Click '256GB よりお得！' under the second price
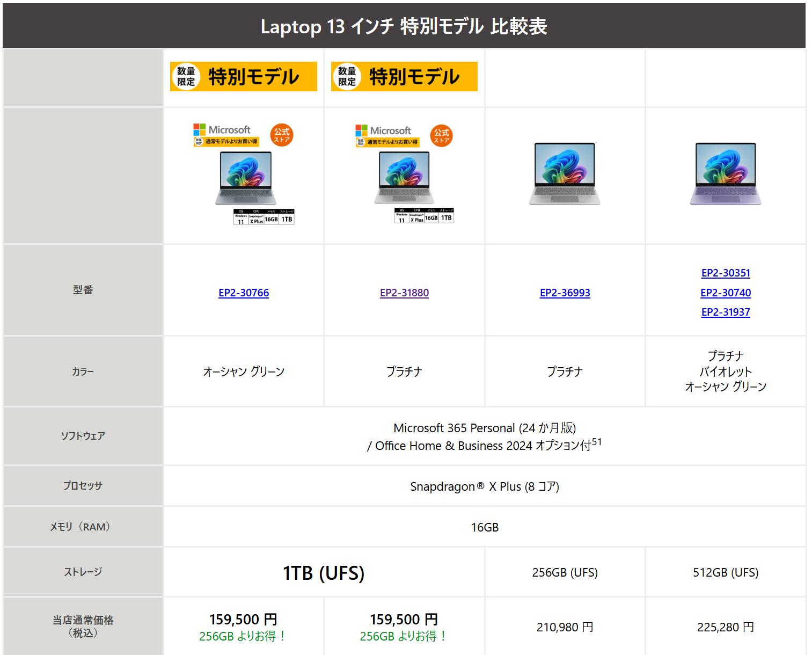 click(404, 636)
